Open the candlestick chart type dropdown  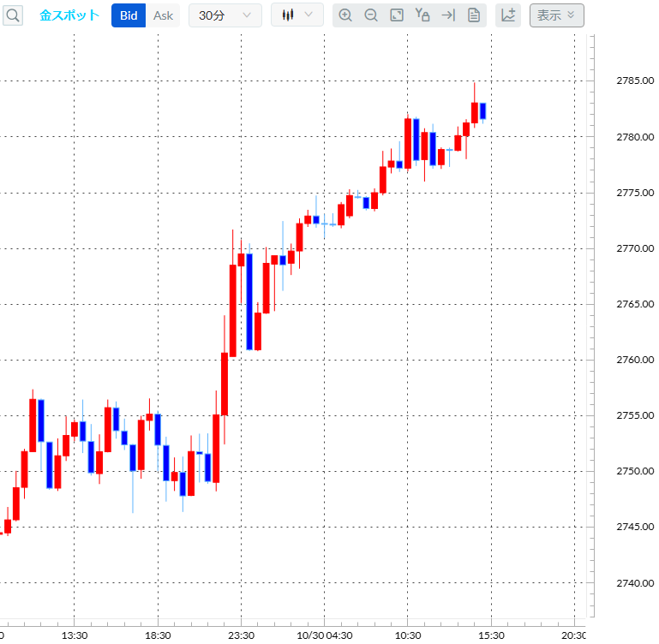pos(297,15)
